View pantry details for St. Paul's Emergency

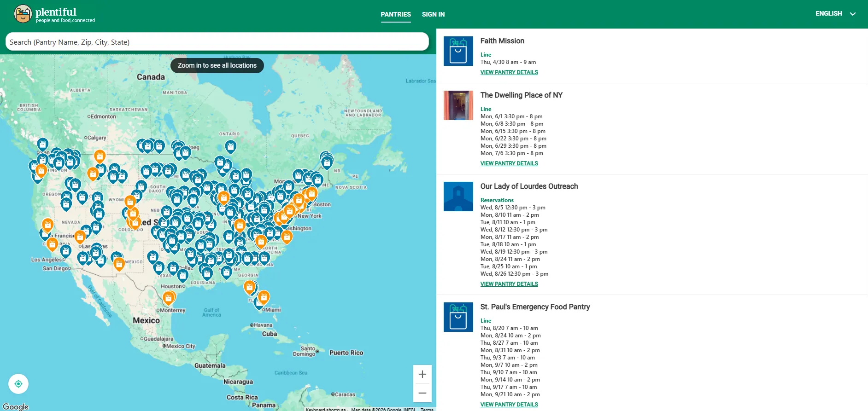tap(509, 405)
